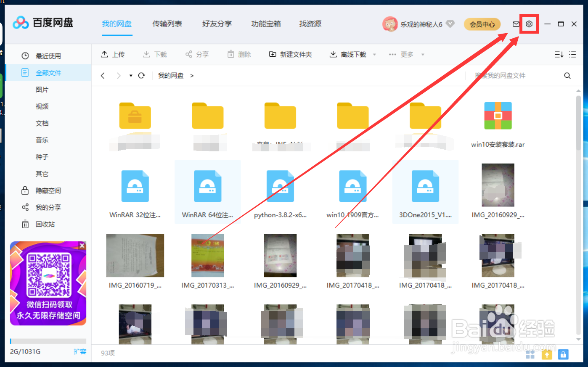Click the 我的网盘 breadcrumb path
This screenshot has height=367, width=588.
pos(171,76)
